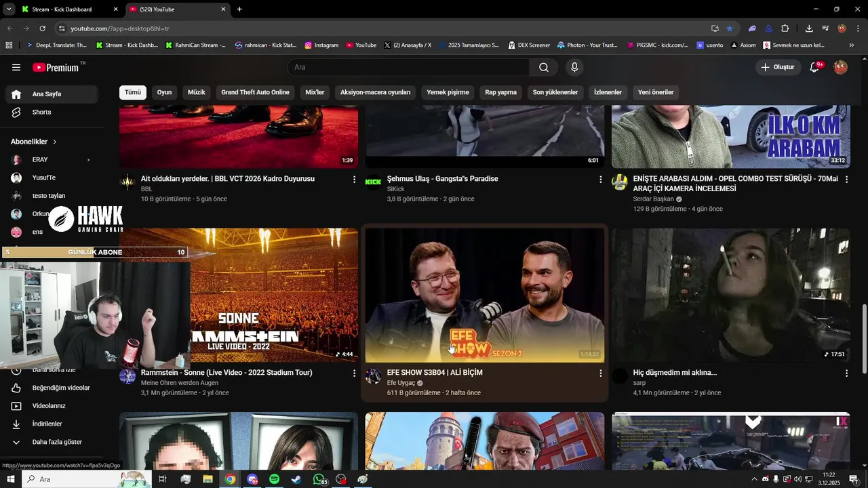This screenshot has height=488, width=868.
Task: Open a new browser tab
Action: point(239,9)
